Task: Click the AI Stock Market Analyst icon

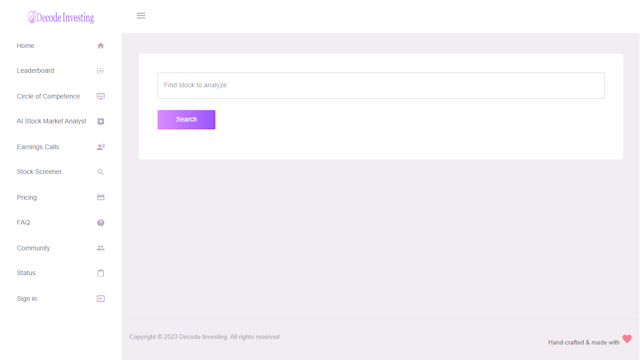Action: (x=100, y=122)
